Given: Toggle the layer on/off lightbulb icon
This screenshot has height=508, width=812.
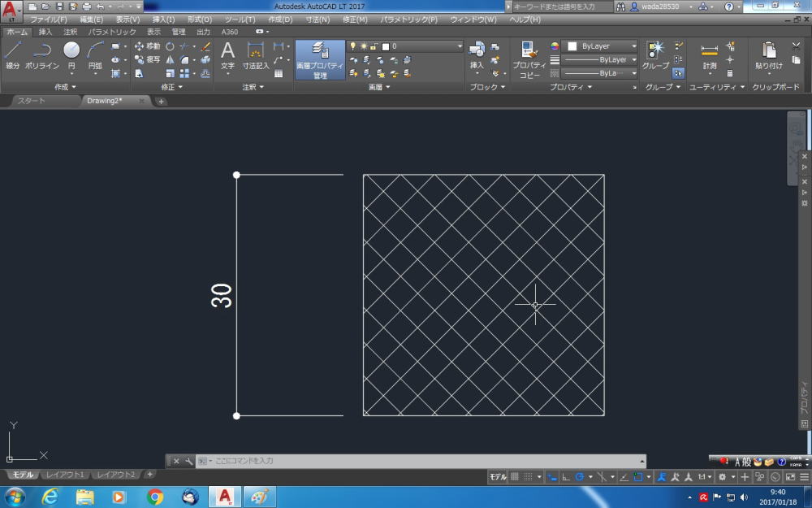Looking at the screenshot, I should coord(352,46).
